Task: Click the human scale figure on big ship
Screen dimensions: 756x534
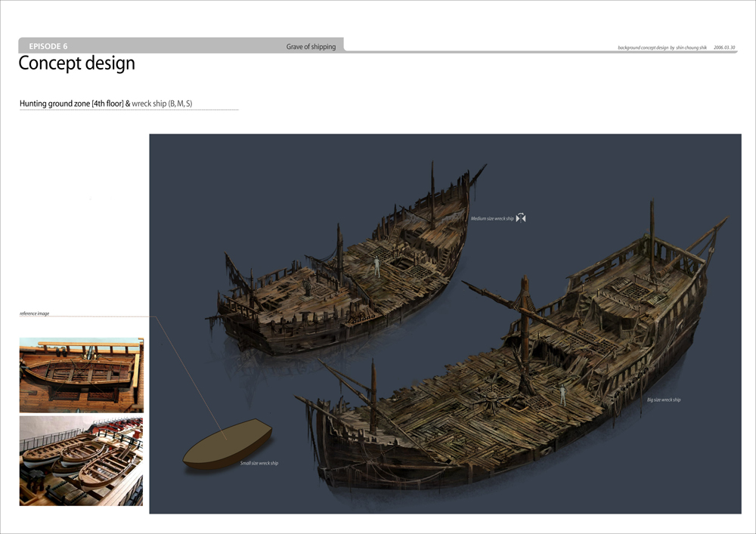Action: click(x=562, y=394)
